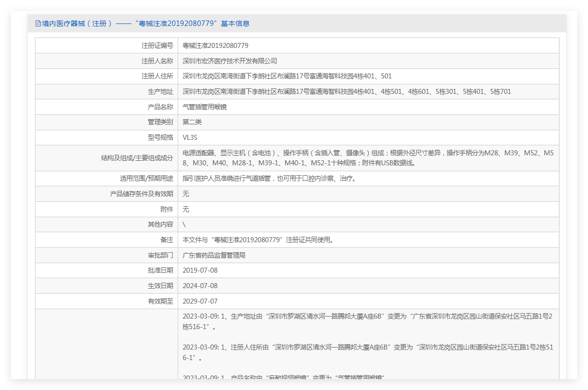Click management category value 第二类
The image size is (588, 390).
(x=192, y=122)
